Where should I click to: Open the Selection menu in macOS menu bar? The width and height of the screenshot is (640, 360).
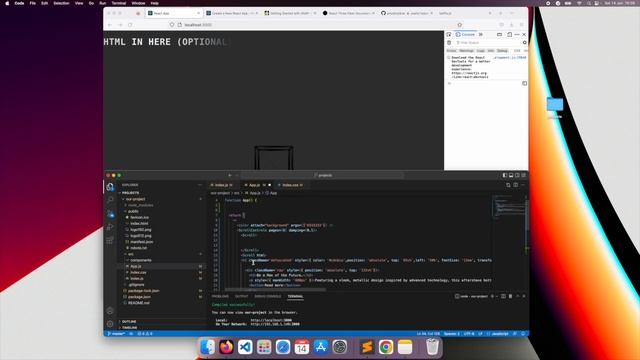coord(61,3)
